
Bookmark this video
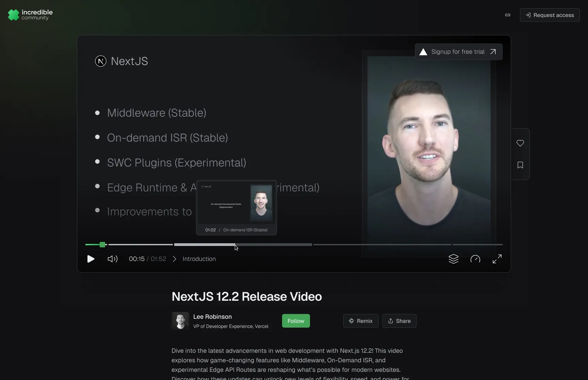pos(520,165)
